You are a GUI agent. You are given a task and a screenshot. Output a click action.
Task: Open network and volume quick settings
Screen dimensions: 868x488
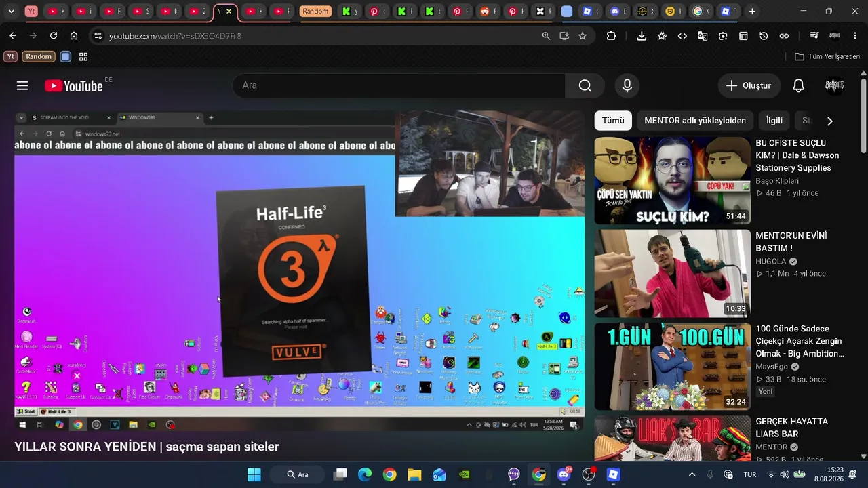(785, 474)
